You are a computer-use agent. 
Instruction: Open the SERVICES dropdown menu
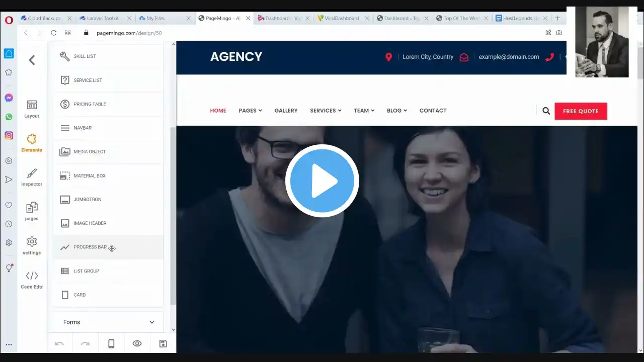point(326,111)
